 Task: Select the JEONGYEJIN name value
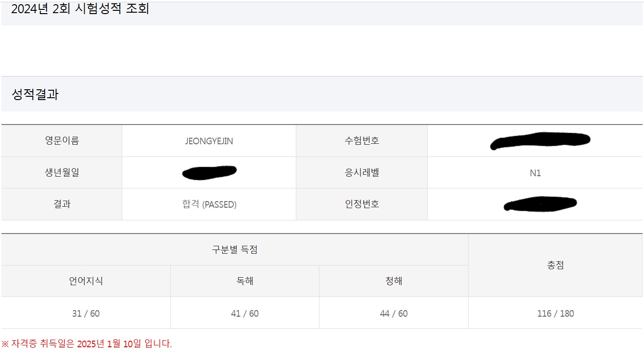(209, 141)
